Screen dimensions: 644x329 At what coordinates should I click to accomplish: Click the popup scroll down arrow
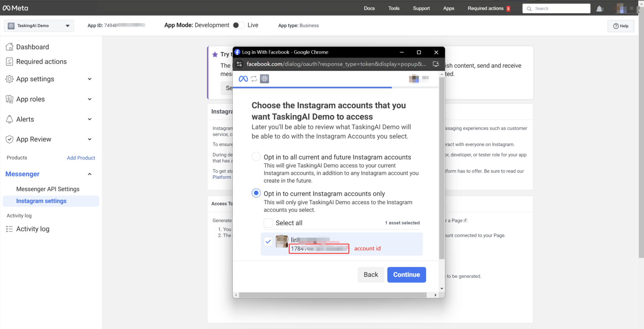click(x=442, y=289)
